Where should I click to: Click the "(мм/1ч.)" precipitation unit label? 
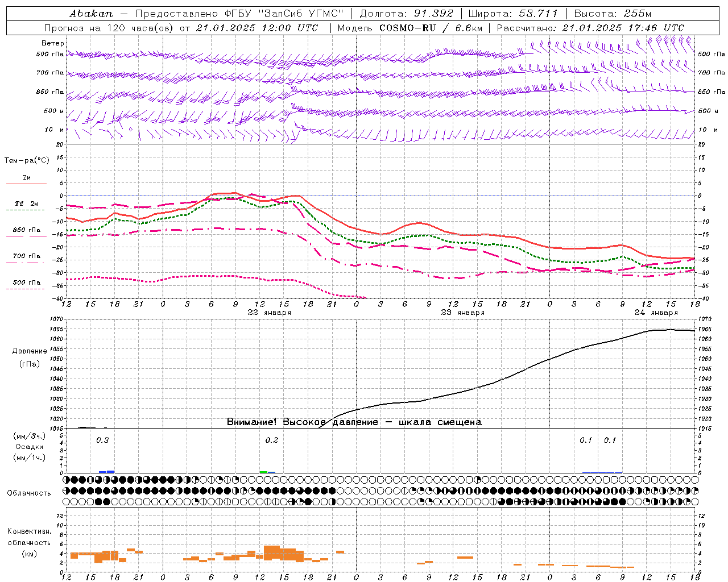tap(29, 458)
